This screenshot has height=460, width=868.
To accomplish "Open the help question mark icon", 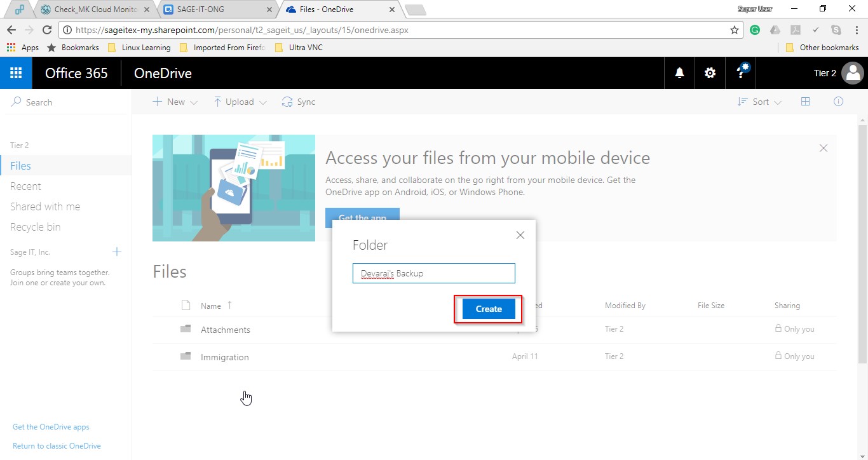I will [x=741, y=72].
